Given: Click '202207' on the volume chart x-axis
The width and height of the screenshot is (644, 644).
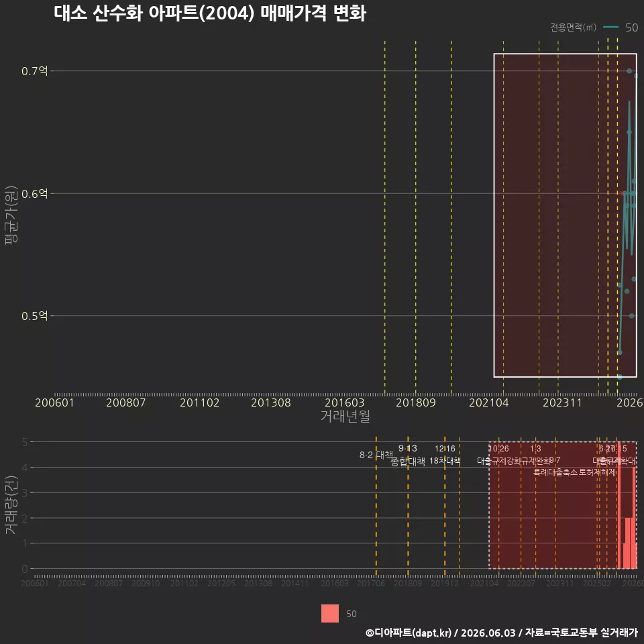Looking at the screenshot, I should (x=521, y=583).
